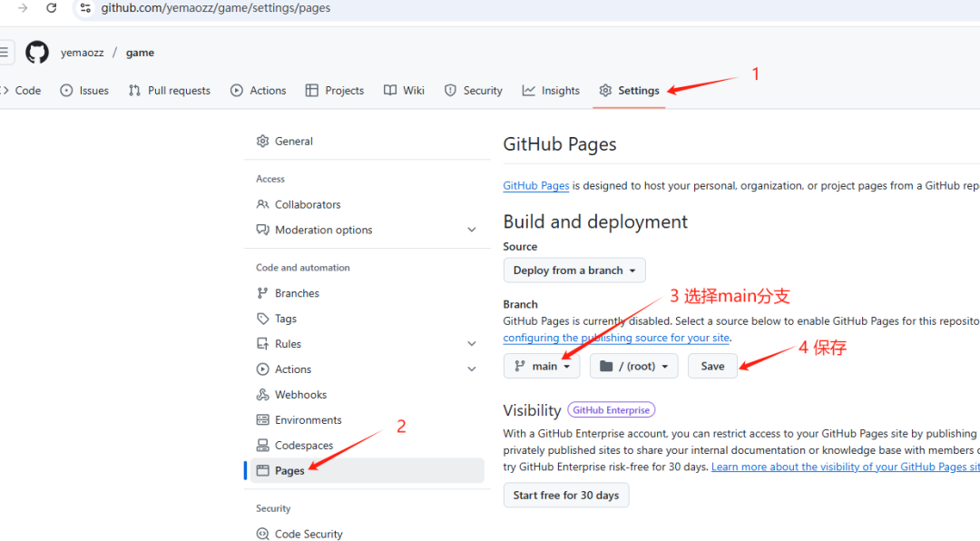Click the Tags label icon
This screenshot has height=541, width=980.
click(262, 319)
